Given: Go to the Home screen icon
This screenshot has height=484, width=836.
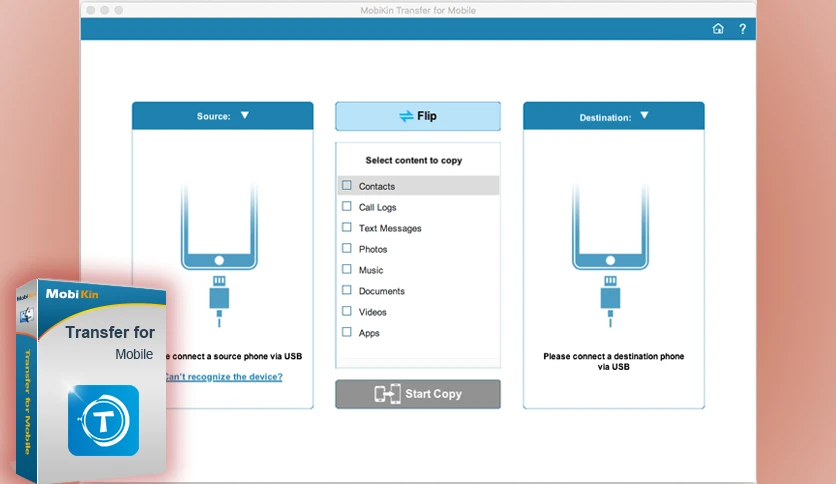Looking at the screenshot, I should [718, 29].
